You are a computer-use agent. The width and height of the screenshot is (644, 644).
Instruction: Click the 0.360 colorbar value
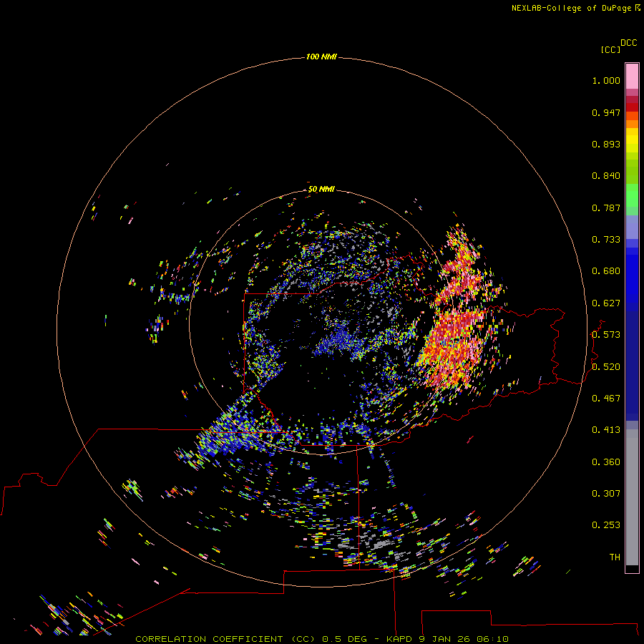[606, 462]
